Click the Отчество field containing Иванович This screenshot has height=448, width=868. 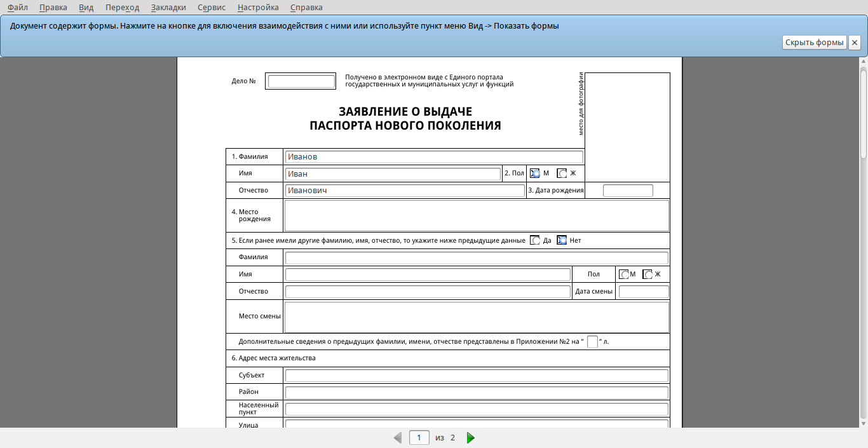(x=405, y=191)
